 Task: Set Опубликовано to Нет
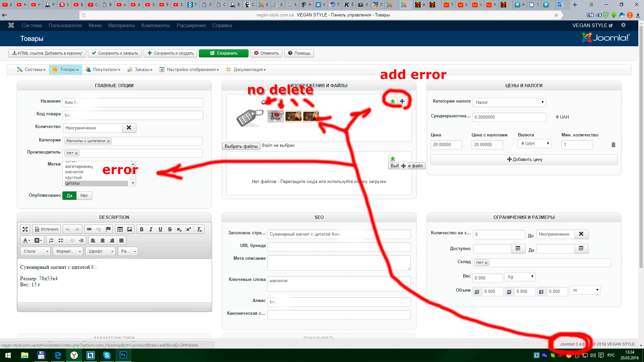click(x=84, y=195)
